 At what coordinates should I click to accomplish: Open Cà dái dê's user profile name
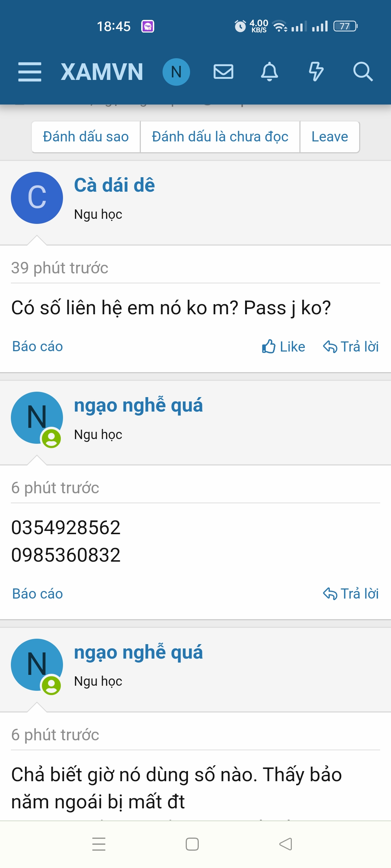tap(114, 185)
